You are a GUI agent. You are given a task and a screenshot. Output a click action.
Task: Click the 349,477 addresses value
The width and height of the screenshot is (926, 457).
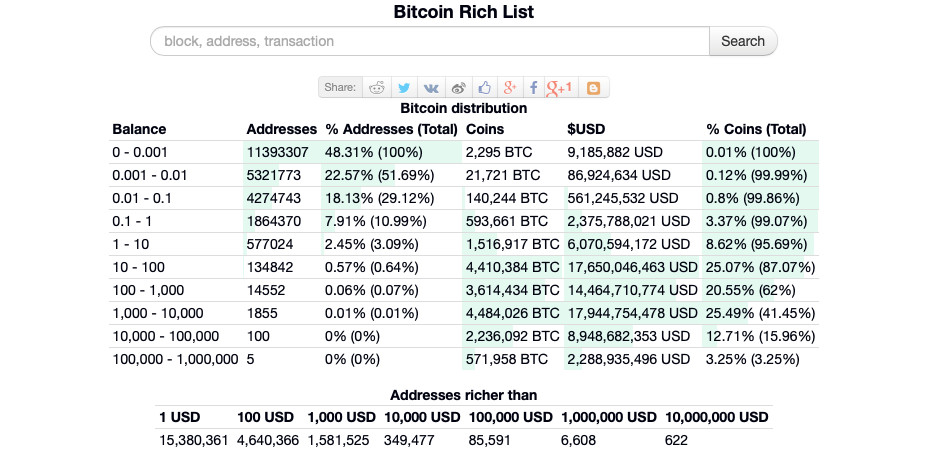coord(409,440)
